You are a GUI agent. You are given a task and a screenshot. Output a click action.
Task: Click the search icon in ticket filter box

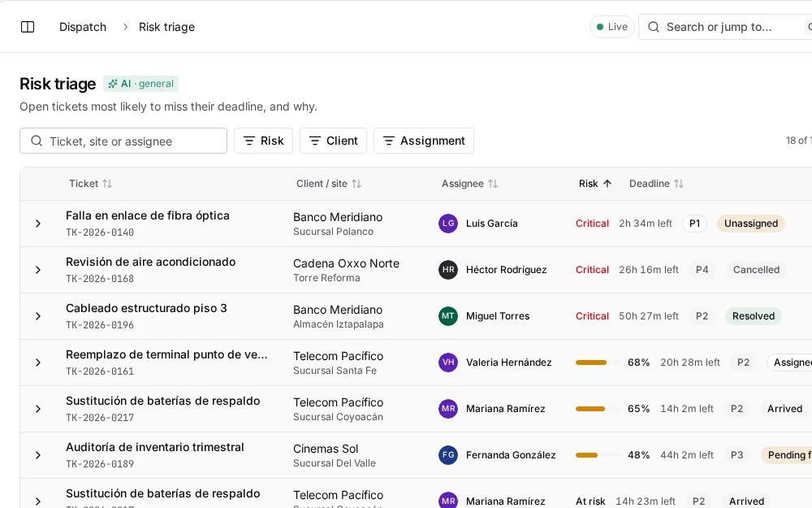coord(37,141)
